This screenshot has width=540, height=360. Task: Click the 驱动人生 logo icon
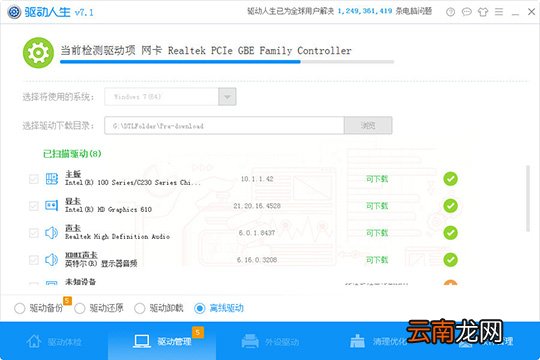[x=14, y=12]
